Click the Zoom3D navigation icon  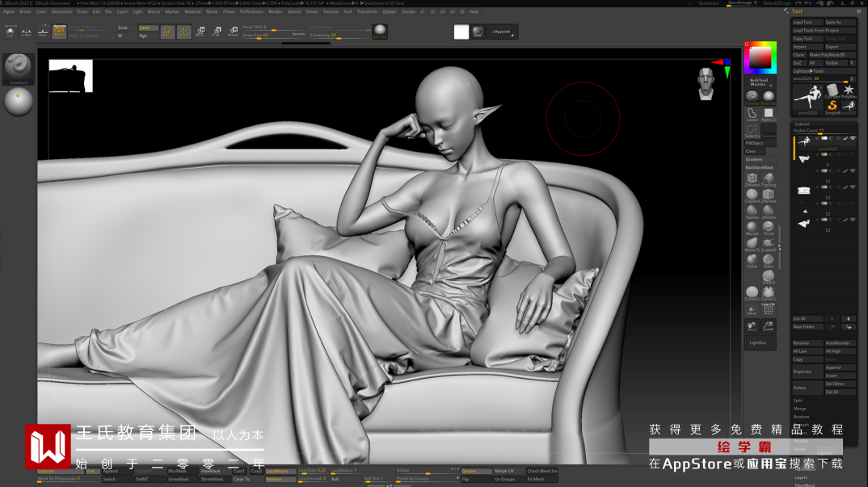769,326
